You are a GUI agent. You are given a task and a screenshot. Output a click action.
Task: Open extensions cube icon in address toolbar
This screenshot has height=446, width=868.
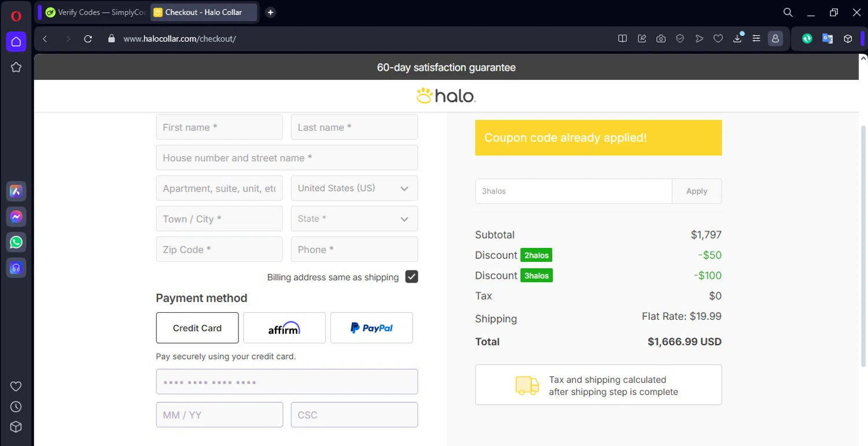[x=848, y=39]
